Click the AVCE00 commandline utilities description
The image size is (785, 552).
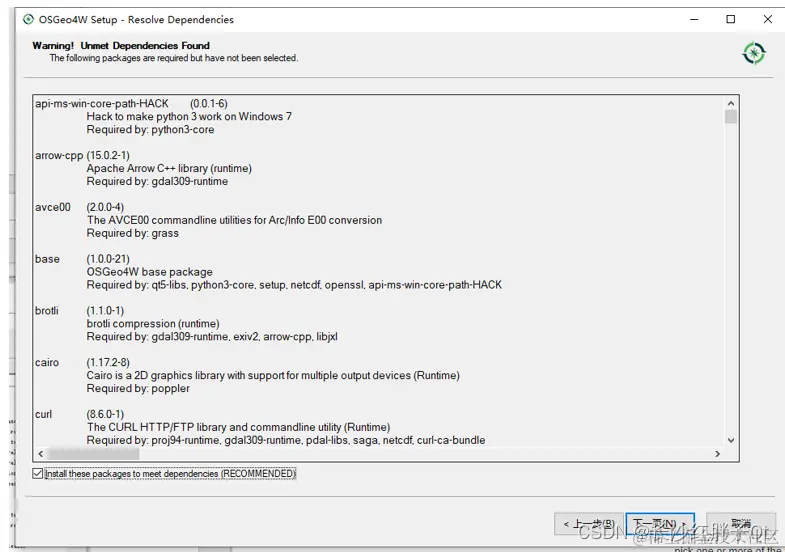(234, 220)
